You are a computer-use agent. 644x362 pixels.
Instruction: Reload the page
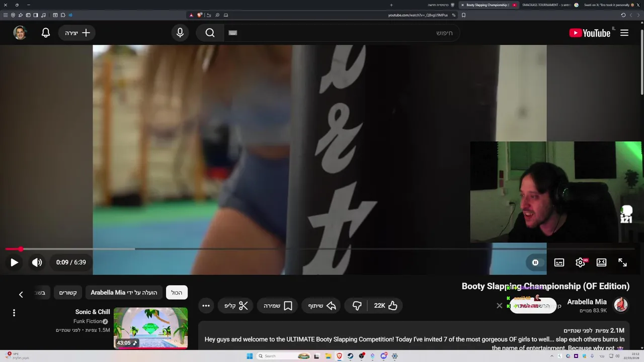coord(623,15)
